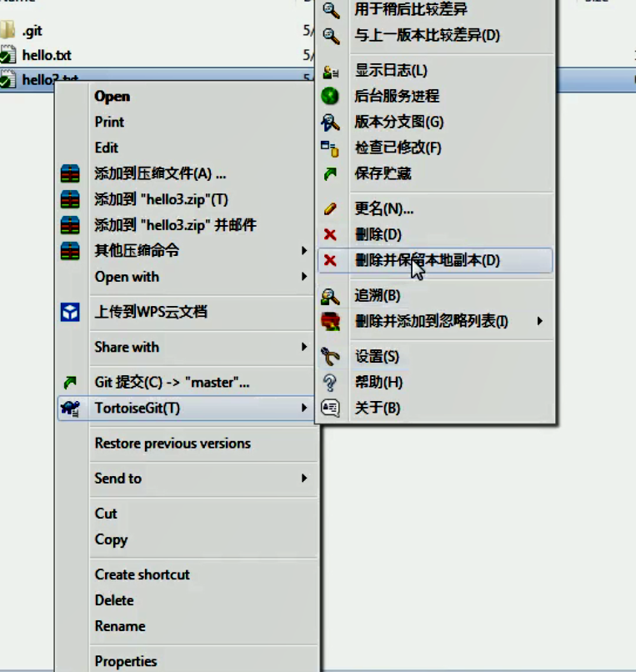Click the magnifier icon beside 用于稍后比较差异
Viewport: 636px width, 672px height.
[331, 10]
